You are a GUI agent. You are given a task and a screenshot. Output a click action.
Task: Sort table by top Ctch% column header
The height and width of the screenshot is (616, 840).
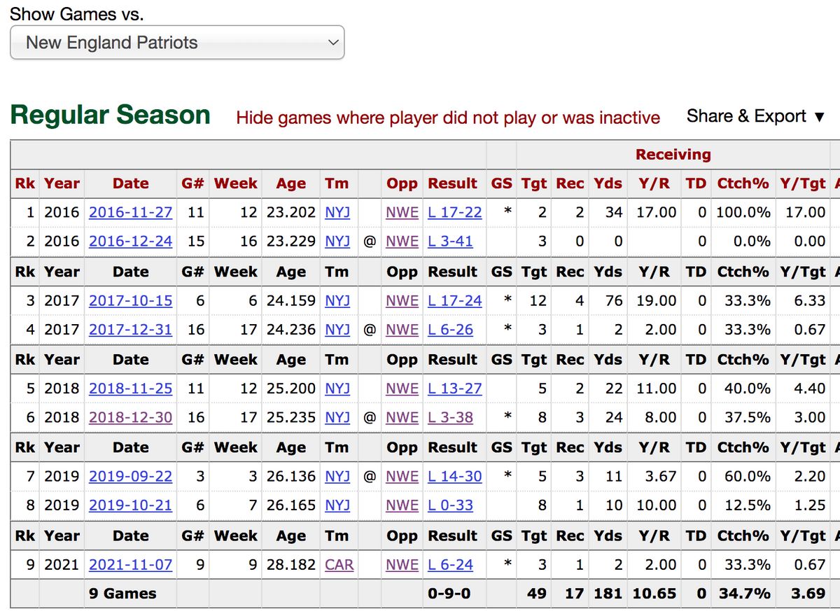(743, 183)
